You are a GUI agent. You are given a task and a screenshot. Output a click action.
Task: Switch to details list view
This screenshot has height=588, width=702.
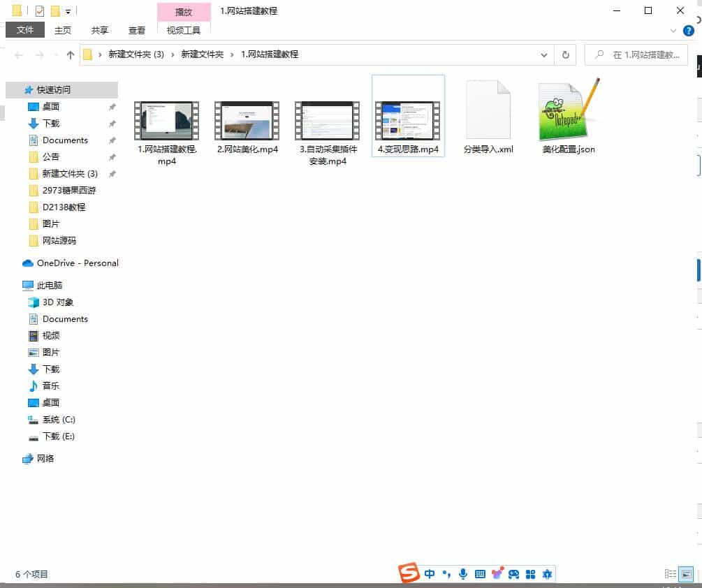point(671,574)
